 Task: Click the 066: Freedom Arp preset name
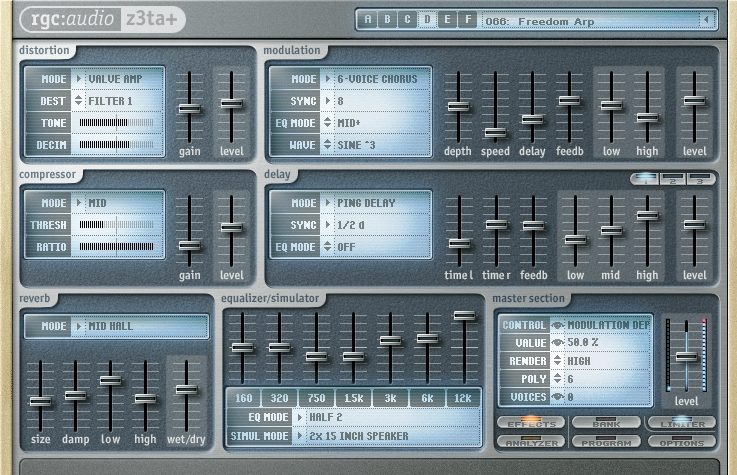pyautogui.click(x=540, y=22)
